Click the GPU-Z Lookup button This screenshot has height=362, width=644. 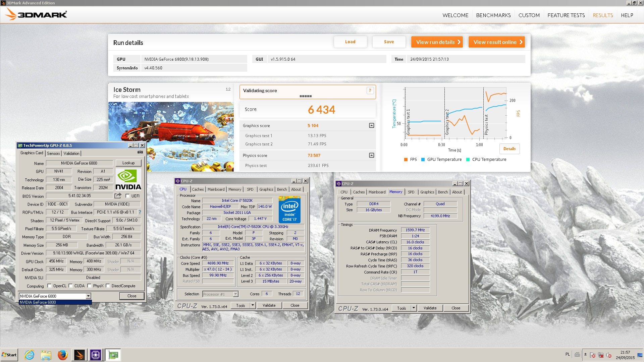pos(128,163)
